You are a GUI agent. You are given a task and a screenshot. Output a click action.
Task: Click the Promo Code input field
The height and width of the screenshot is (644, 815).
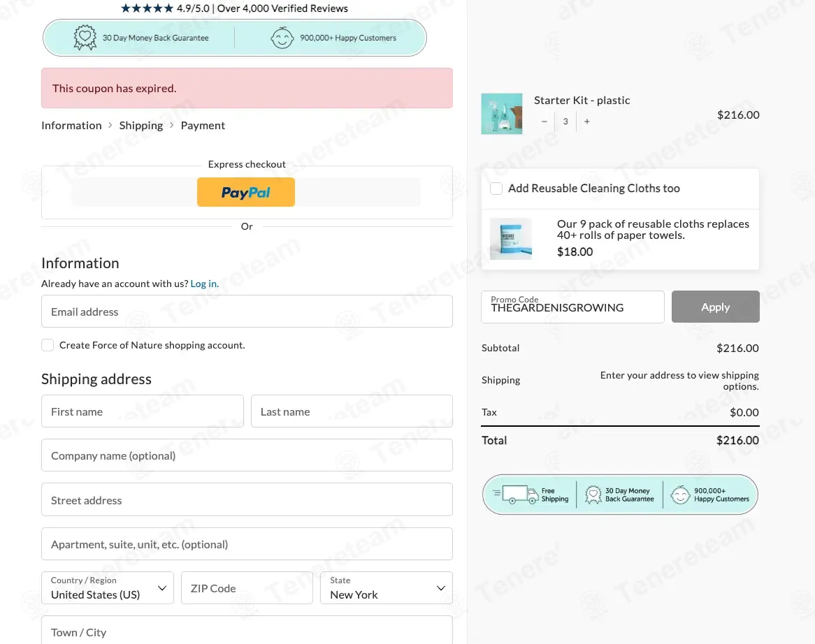click(x=572, y=307)
